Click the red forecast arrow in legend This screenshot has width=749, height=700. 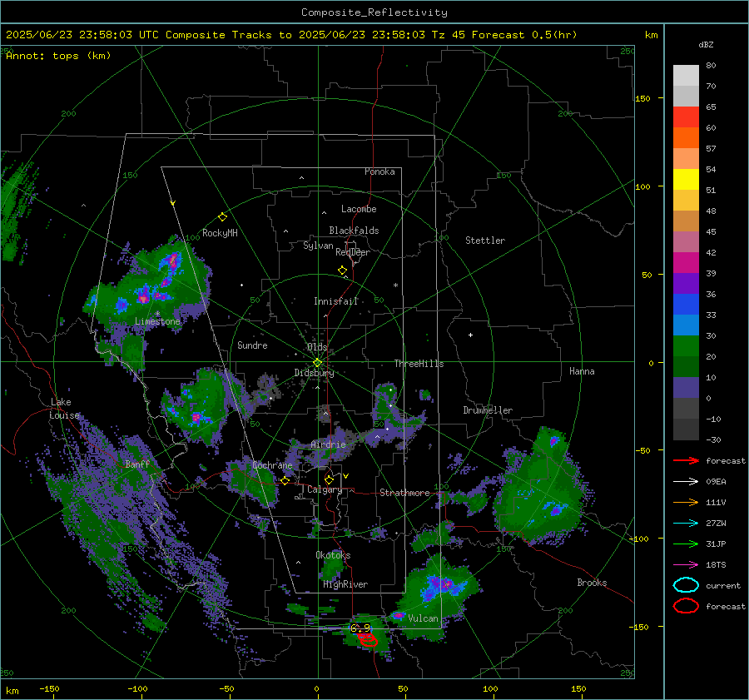pos(686,460)
